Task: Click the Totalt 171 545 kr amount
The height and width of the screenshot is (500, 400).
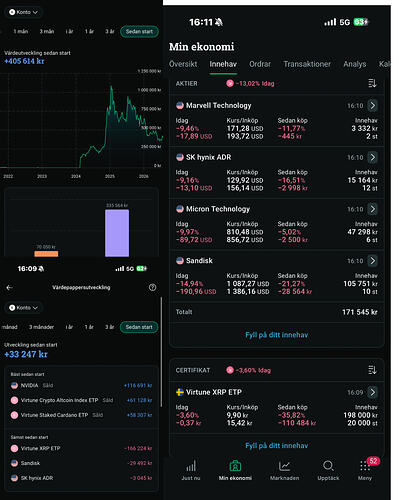Action: tap(360, 312)
